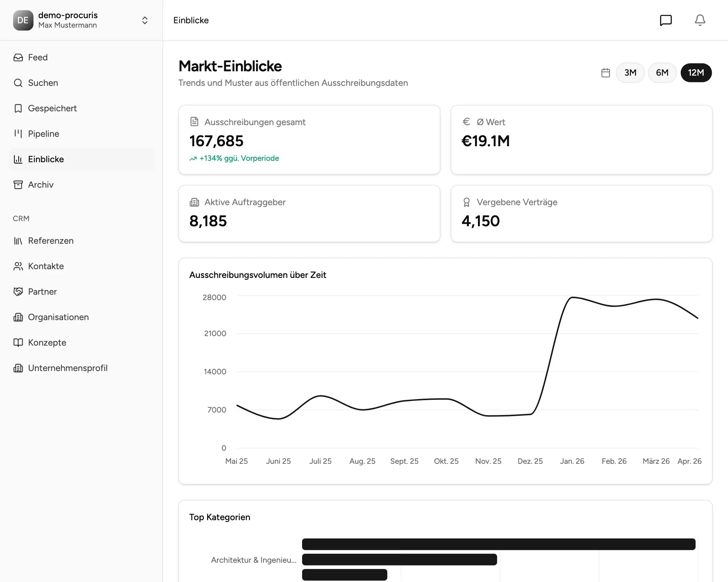
Task: Open the Unternehmensprofil link
Action: click(x=82, y=368)
